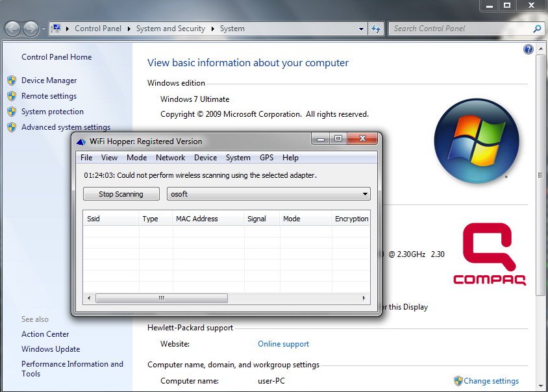Viewport: 548px width, 392px height.
Task: Click Windows 7 Ultimate edition text
Action: click(195, 99)
